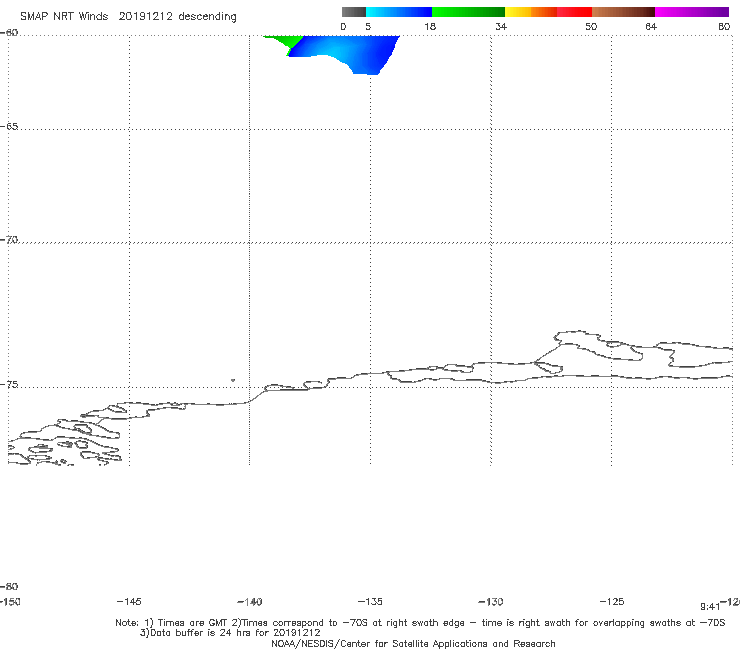This screenshot has width=740, height=650.
Task: Click the longitude label "-125"
Action: click(612, 601)
